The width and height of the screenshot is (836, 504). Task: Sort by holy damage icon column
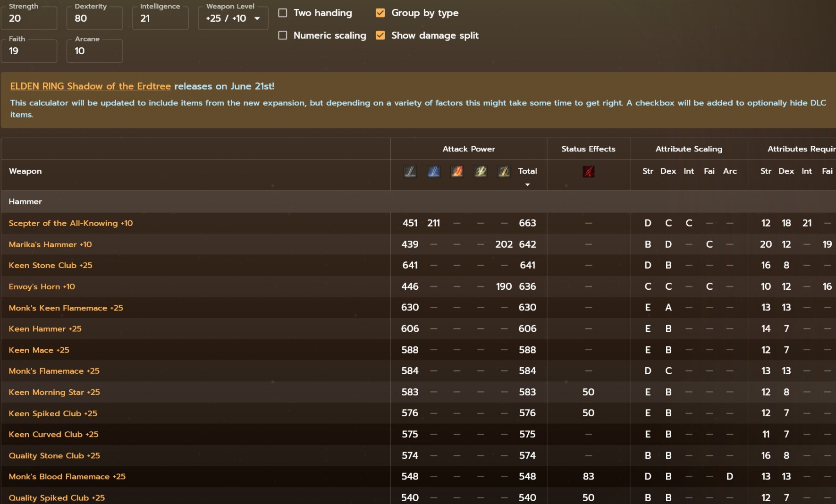tap(504, 171)
